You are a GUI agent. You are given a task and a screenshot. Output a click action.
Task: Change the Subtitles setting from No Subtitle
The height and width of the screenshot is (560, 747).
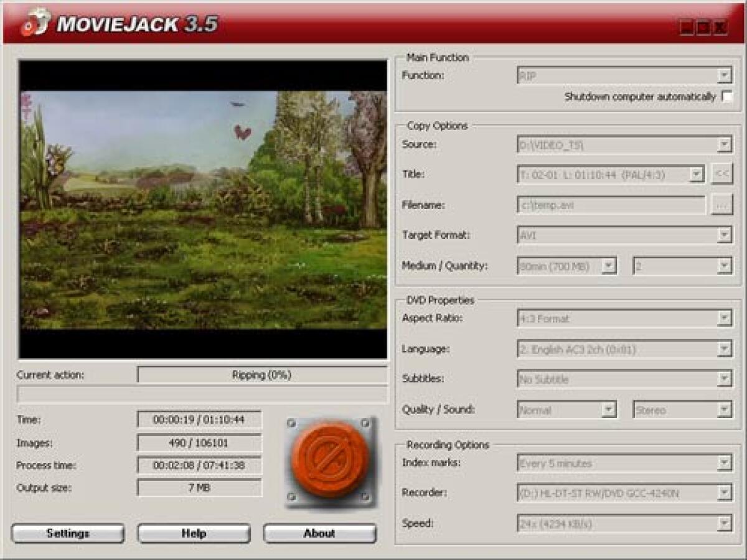[x=725, y=379]
